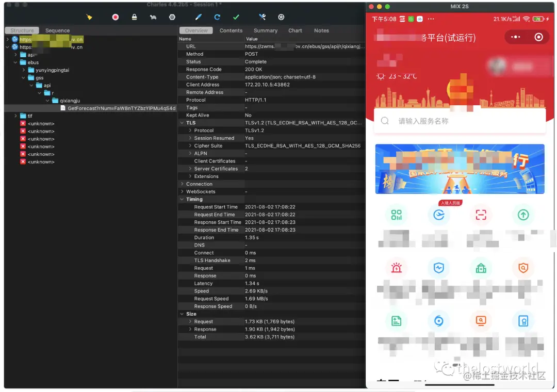The image size is (557, 392).
Task: Collapse the Size section
Action: [182, 314]
